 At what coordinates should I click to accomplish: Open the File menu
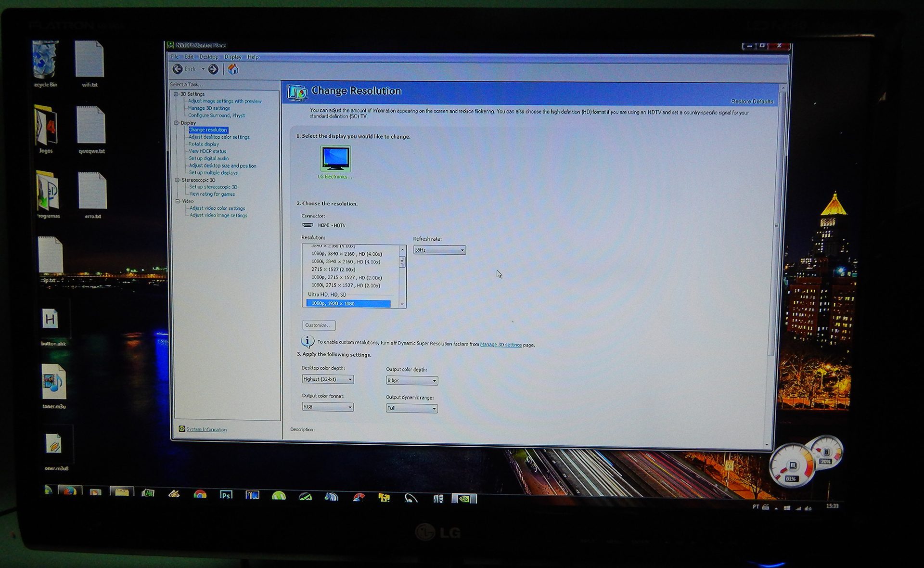click(x=174, y=57)
